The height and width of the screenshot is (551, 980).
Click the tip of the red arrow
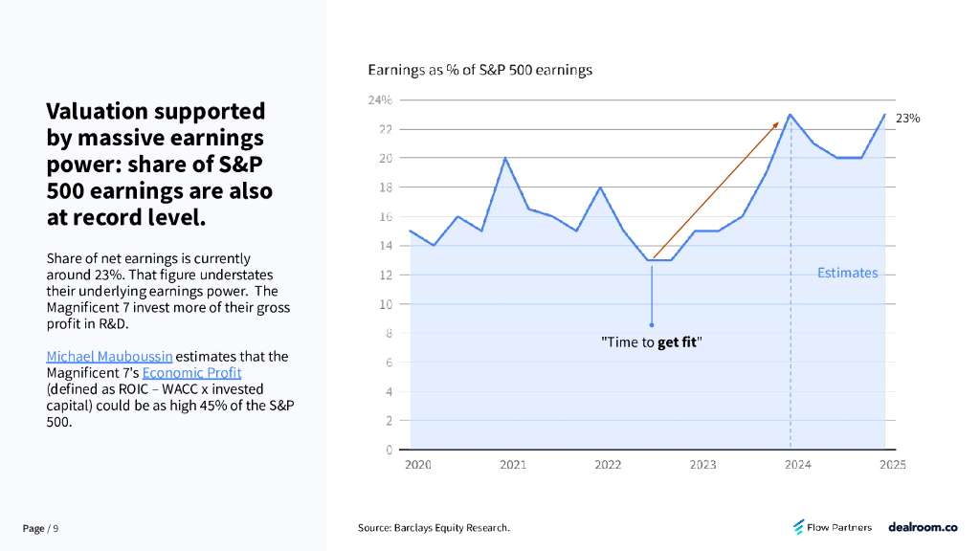[777, 123]
